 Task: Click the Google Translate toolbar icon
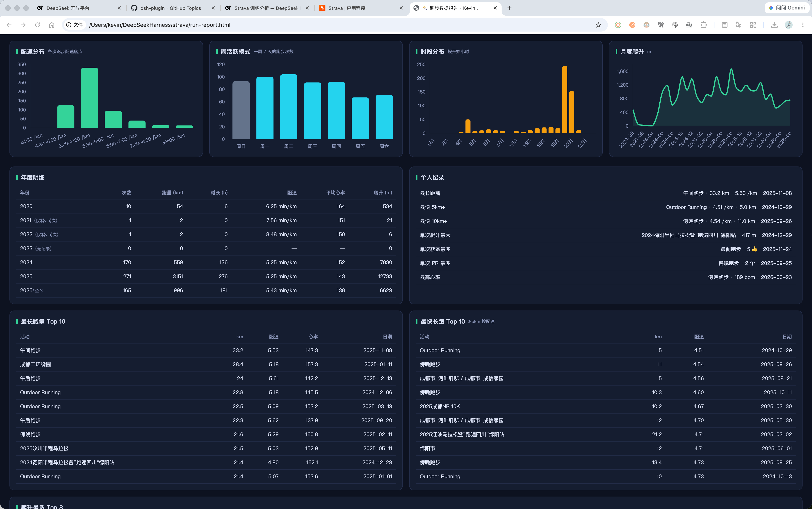click(x=739, y=25)
